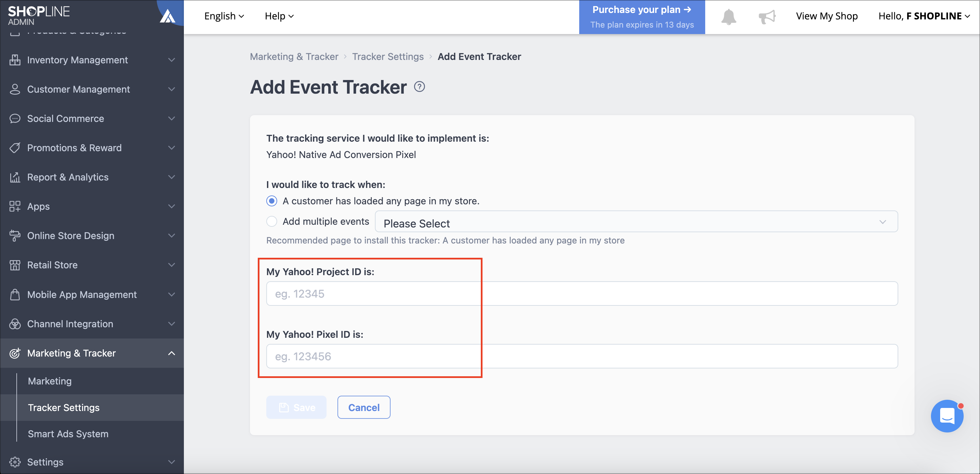The width and height of the screenshot is (980, 474).
Task: Open Channel Integration menu
Action: [x=92, y=324]
